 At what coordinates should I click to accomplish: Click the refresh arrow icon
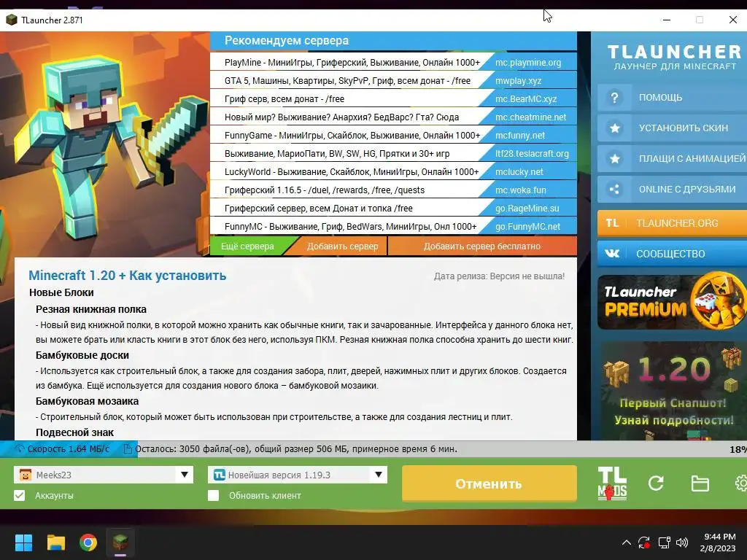coord(656,483)
